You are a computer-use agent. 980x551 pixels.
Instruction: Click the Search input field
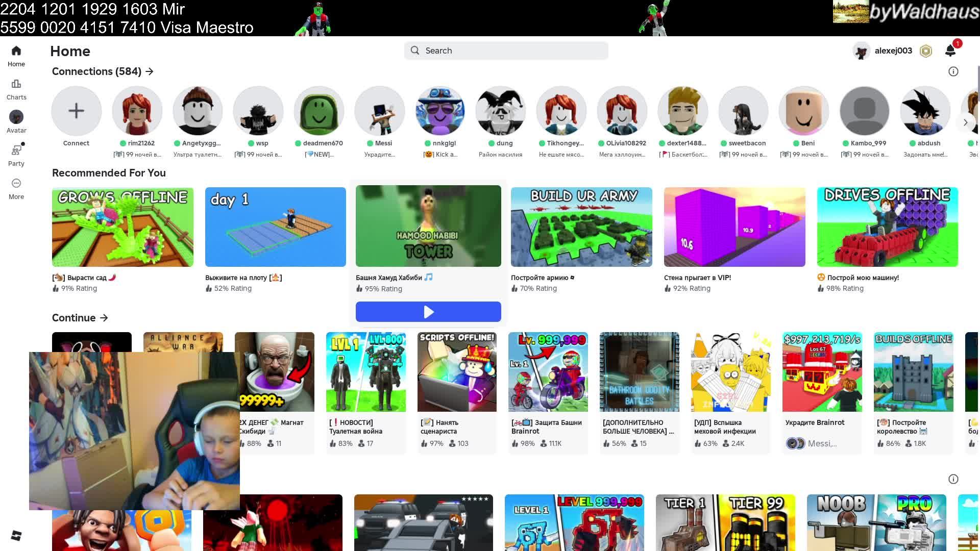click(506, 51)
